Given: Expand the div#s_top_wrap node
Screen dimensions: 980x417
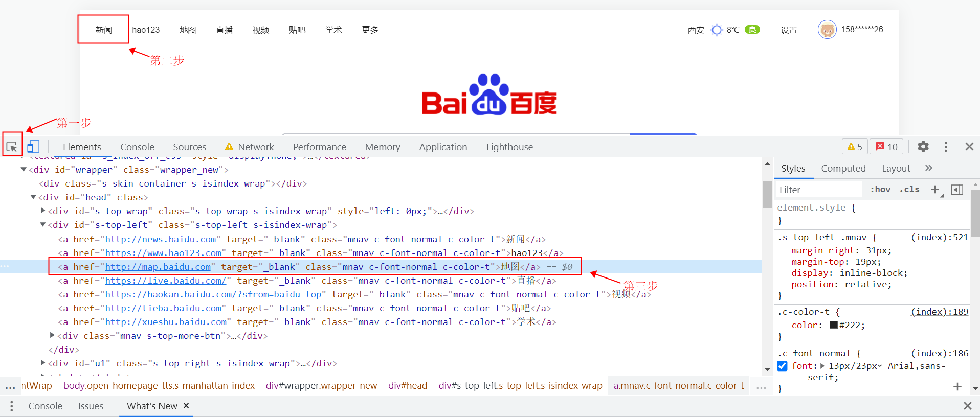Looking at the screenshot, I should pyautogui.click(x=43, y=211).
